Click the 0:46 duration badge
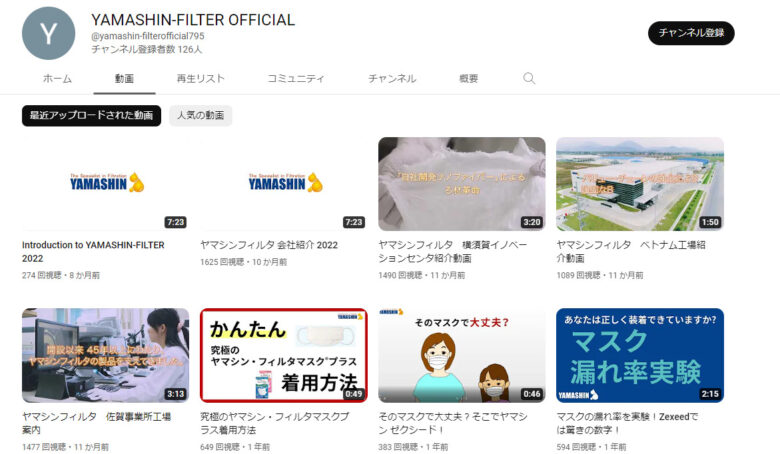This screenshot has height=454, width=780. pyautogui.click(x=531, y=394)
